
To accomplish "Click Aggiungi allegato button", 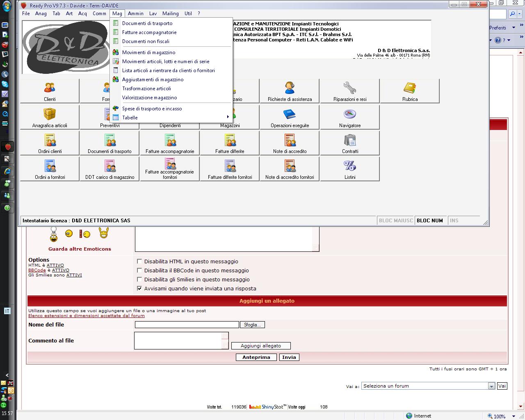I will coord(261,346).
